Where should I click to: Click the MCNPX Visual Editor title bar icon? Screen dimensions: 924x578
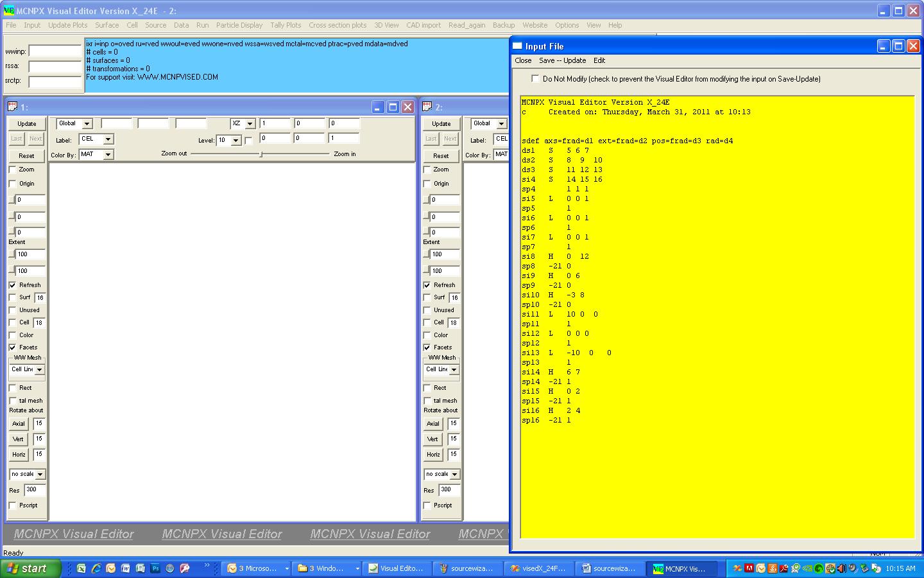tap(8, 11)
